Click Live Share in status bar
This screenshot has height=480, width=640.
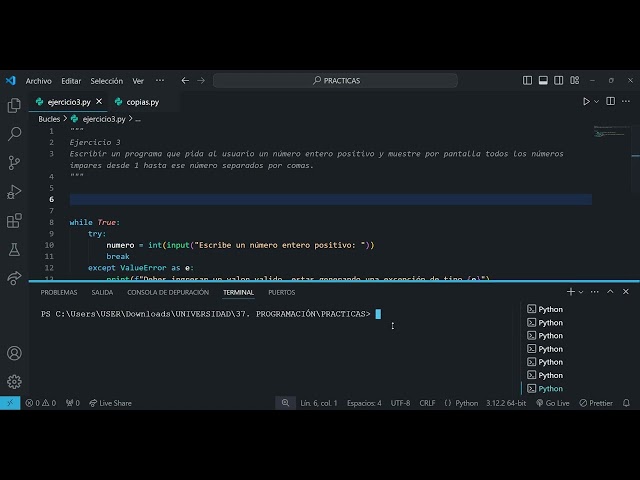110,403
